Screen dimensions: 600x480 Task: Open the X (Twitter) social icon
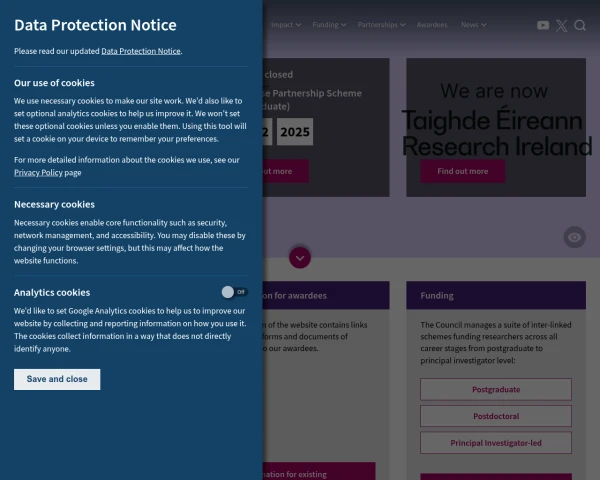tap(561, 25)
